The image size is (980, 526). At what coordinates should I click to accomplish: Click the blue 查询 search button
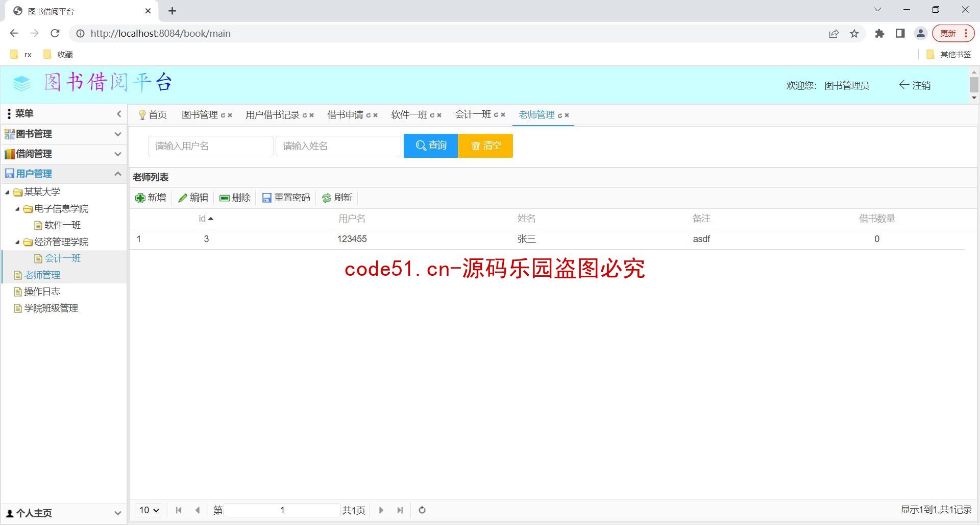431,146
